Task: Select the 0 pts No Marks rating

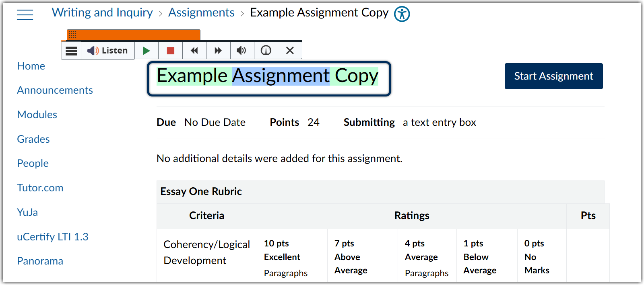Action: click(542, 256)
